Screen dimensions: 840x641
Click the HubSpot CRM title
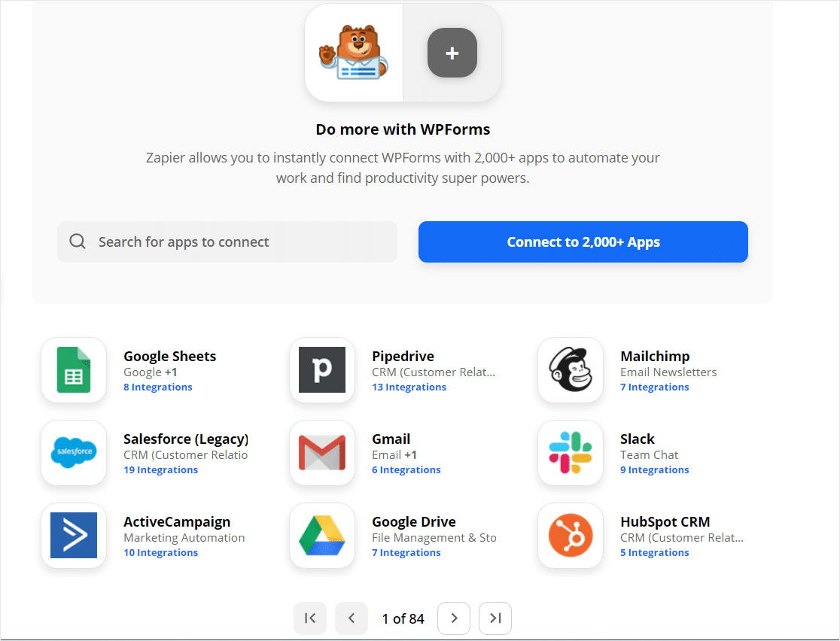665,522
